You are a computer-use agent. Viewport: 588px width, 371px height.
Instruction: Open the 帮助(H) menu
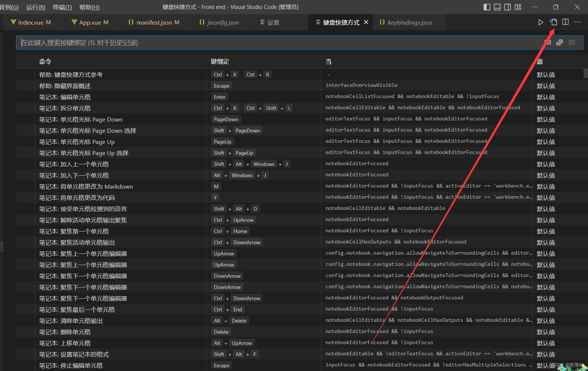pyautogui.click(x=89, y=7)
